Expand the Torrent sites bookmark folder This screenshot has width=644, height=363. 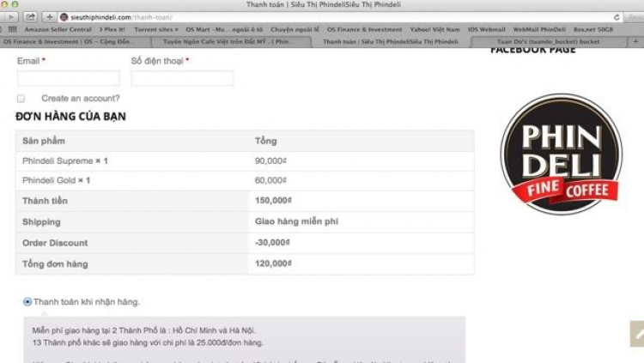point(156,29)
